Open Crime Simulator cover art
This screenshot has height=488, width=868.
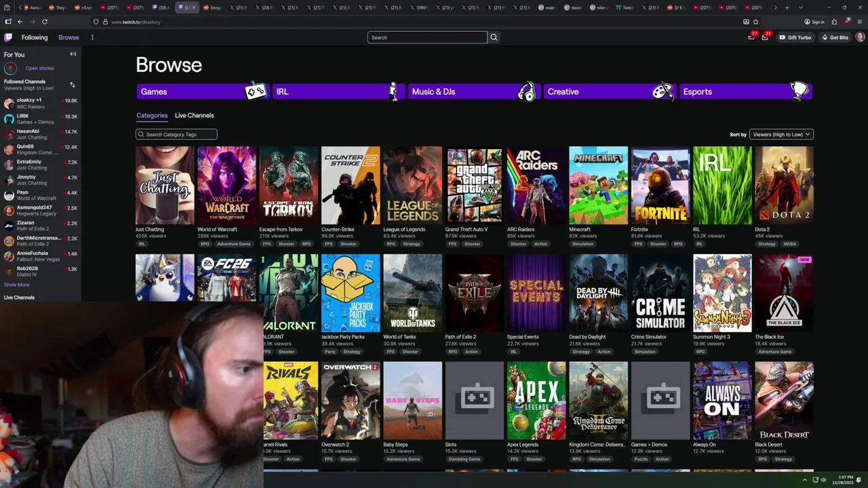coord(660,293)
